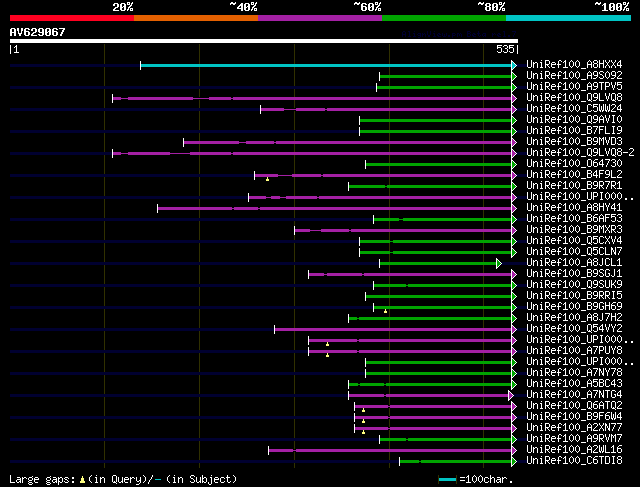Open hit UniRef100_A8HXX4
640x487 pixels.
coord(574,64)
